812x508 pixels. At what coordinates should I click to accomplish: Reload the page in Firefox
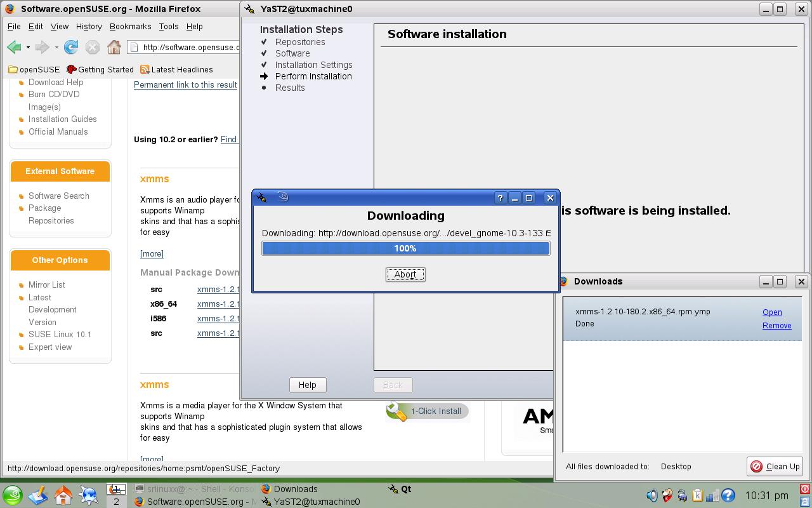coord(71,47)
